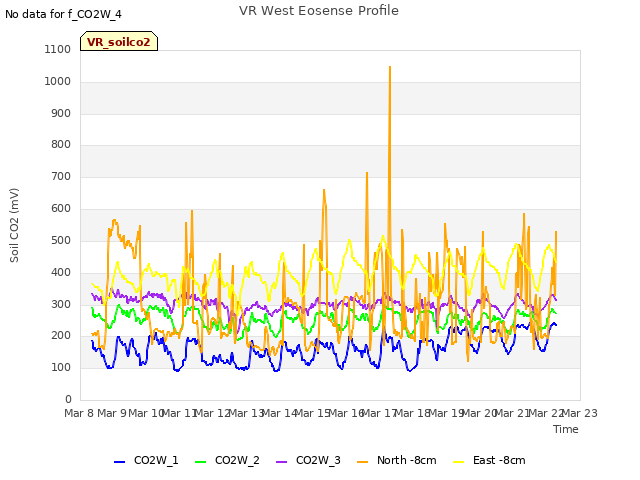Click the 1100 y-axis tick label
The width and height of the screenshot is (640, 480).
click(58, 49)
